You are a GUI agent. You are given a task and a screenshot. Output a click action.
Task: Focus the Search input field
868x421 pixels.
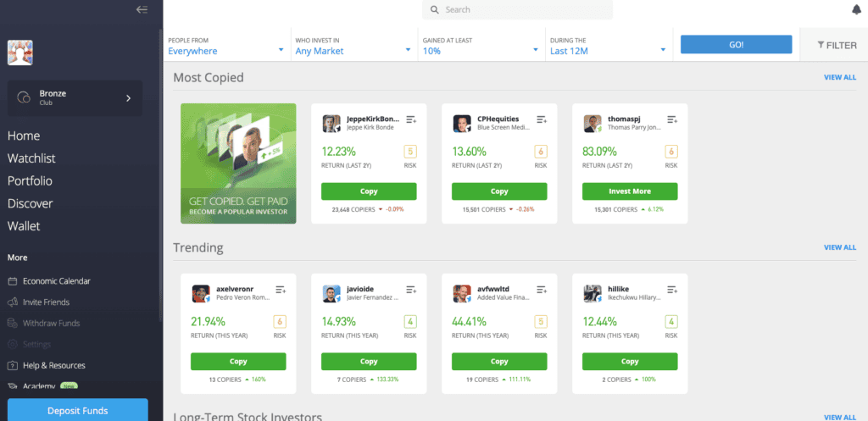pyautogui.click(x=517, y=10)
